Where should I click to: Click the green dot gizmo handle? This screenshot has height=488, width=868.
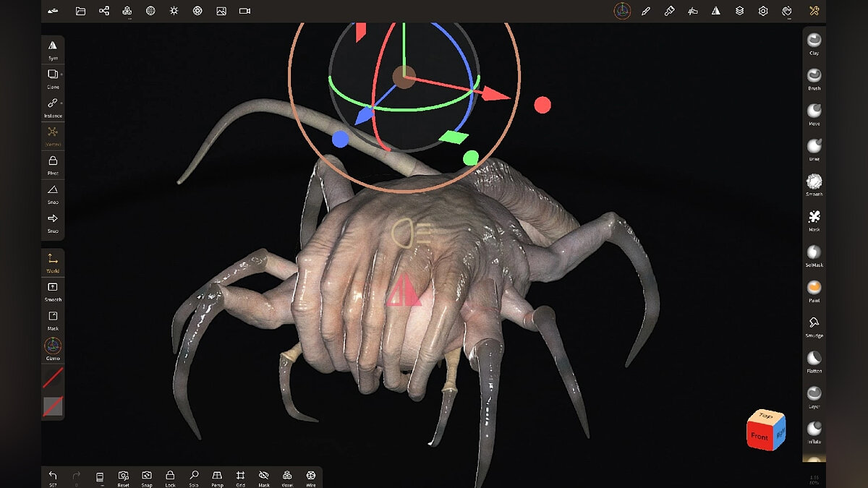click(471, 158)
